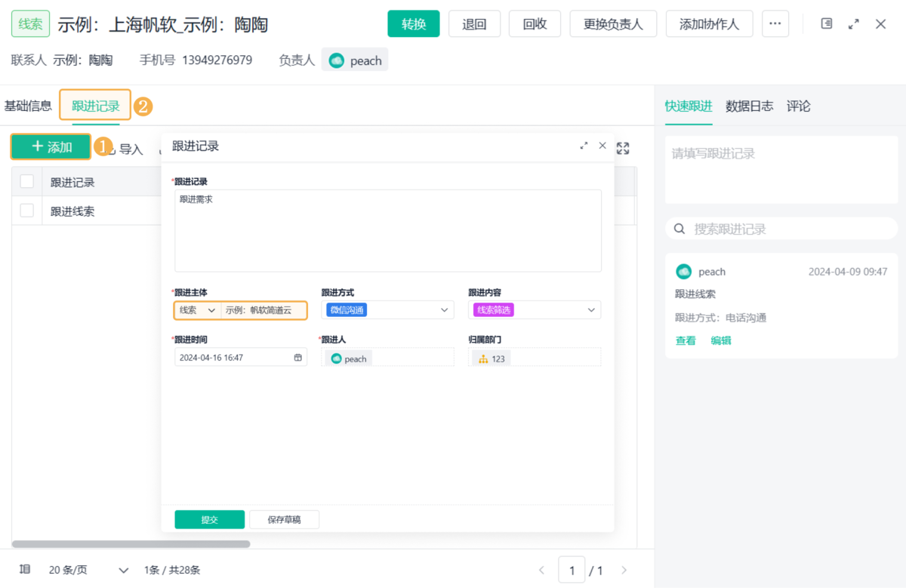
Task: Switch to the 基础信息 tab
Action: pos(28,106)
